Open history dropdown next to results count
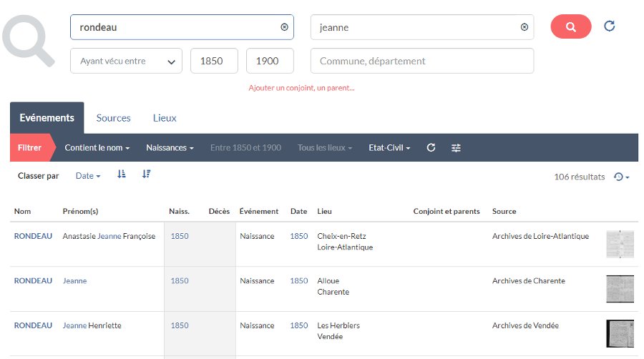 pos(621,177)
